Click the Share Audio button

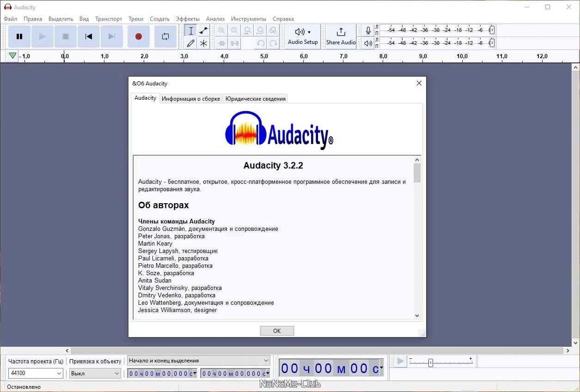pos(341,36)
